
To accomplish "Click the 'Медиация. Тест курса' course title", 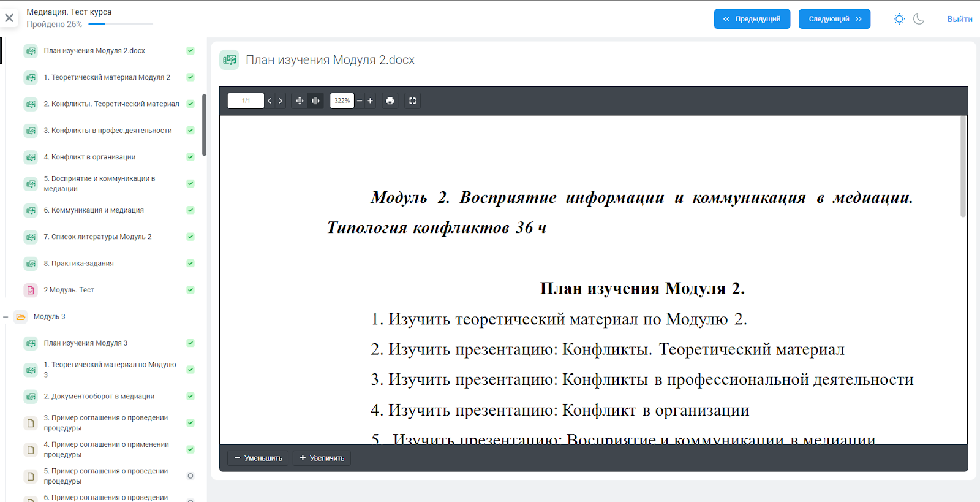I will (x=69, y=12).
